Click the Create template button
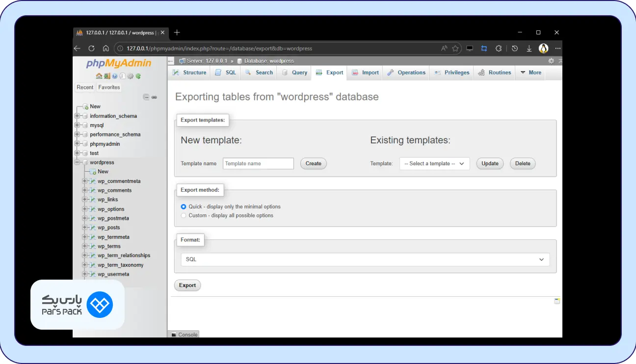Viewport: 636px width, 364px height. [x=314, y=163]
